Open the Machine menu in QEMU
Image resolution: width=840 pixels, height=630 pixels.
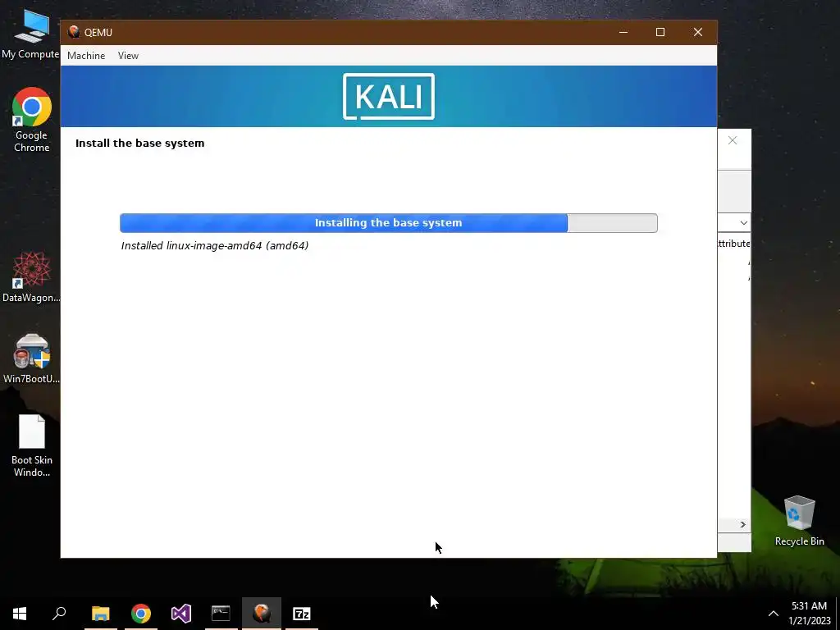pyautogui.click(x=85, y=56)
